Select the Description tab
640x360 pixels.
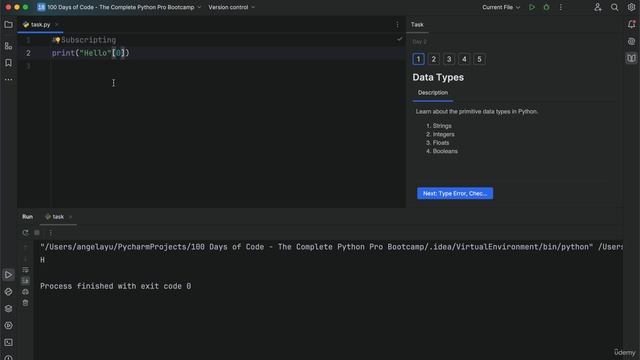pyautogui.click(x=433, y=93)
